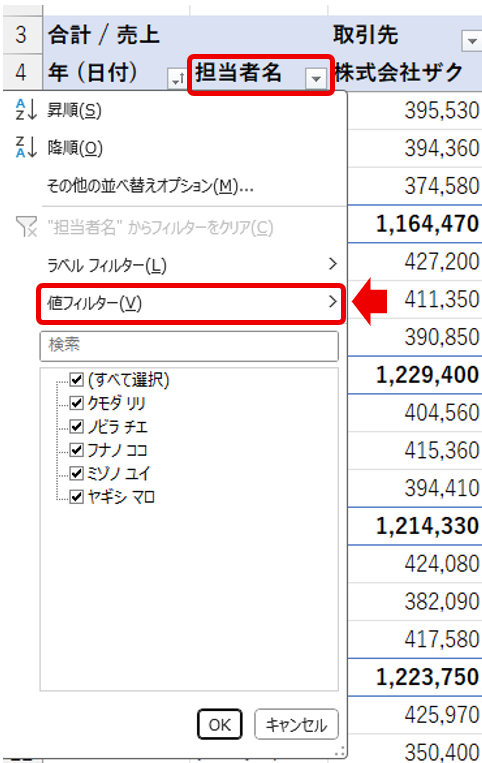Uncheck the フナノ ココ checkbox
Viewport: 482px width, 763px height.
(77, 450)
